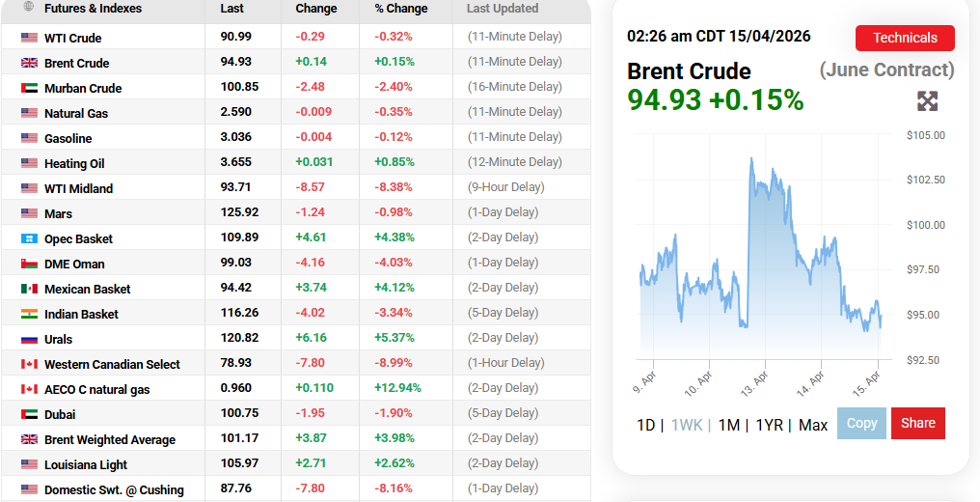Click the flag beside Domestic Swt. @ Cushing
This screenshot has width=980, height=502.
(29, 489)
